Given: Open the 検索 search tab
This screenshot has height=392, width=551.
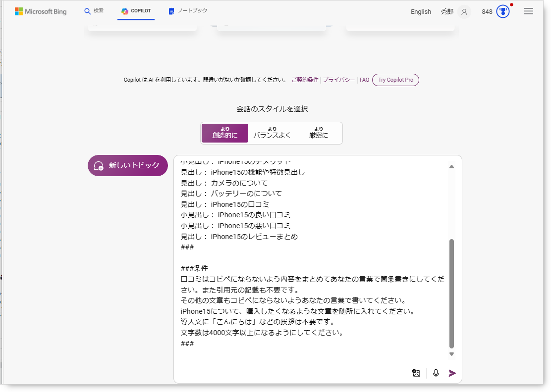Looking at the screenshot, I should pyautogui.click(x=94, y=11).
